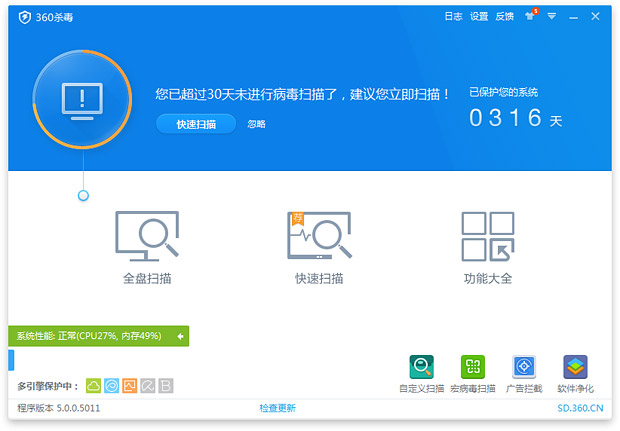Toggle the green cloud engine icon
The width and height of the screenshot is (620, 431).
pyautogui.click(x=94, y=385)
